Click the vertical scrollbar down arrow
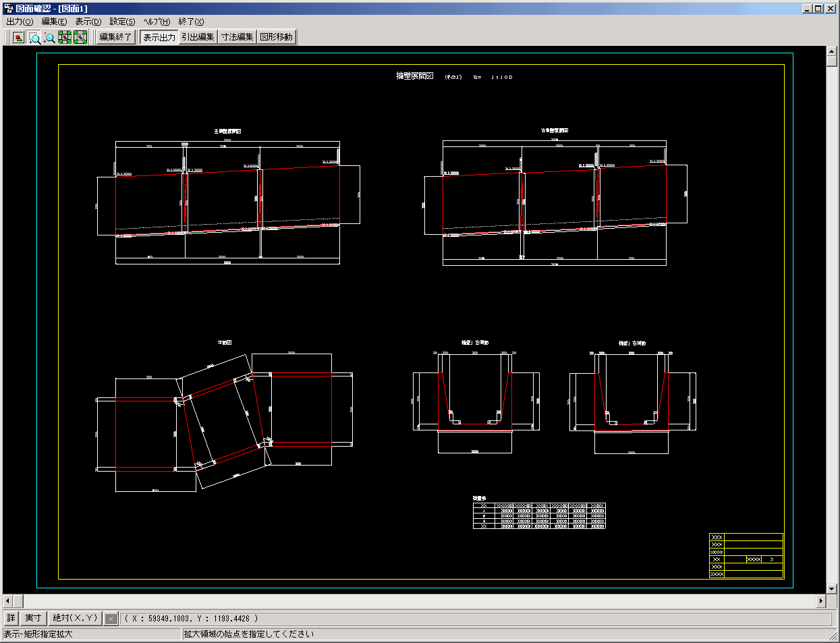 [832, 588]
